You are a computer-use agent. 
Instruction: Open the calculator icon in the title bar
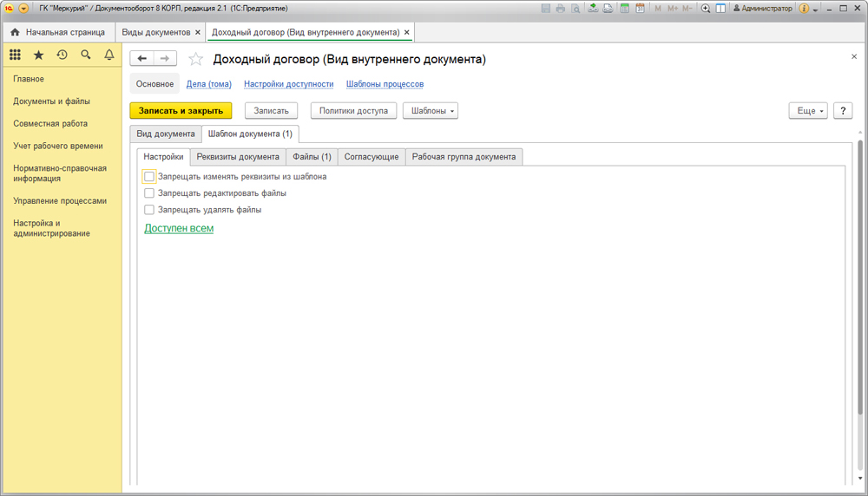pyautogui.click(x=624, y=8)
